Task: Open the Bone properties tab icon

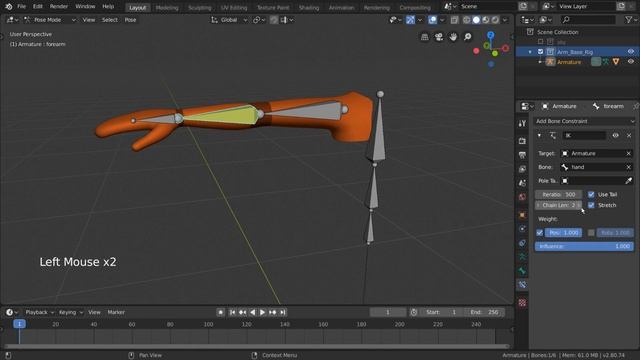Action: coord(522,271)
